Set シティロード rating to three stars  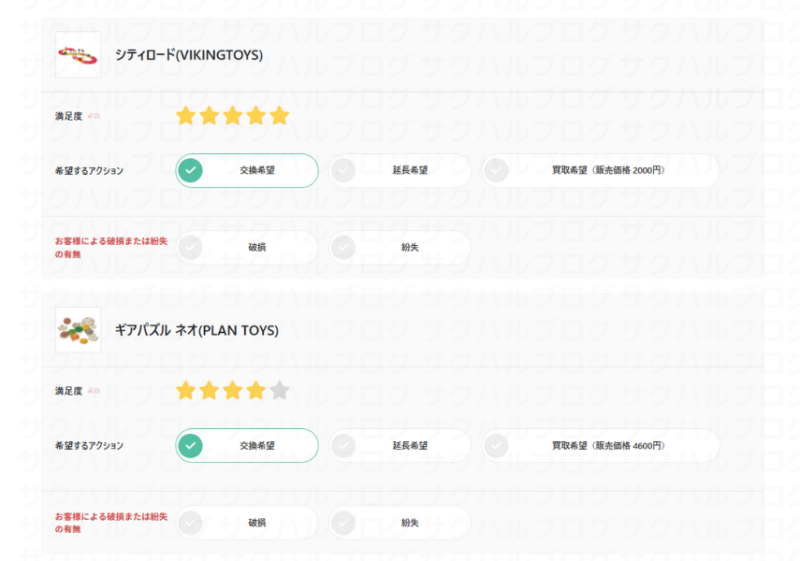point(233,116)
